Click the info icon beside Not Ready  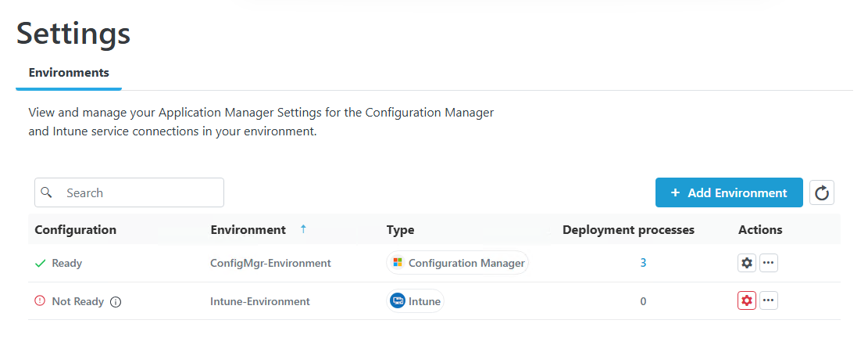116,301
